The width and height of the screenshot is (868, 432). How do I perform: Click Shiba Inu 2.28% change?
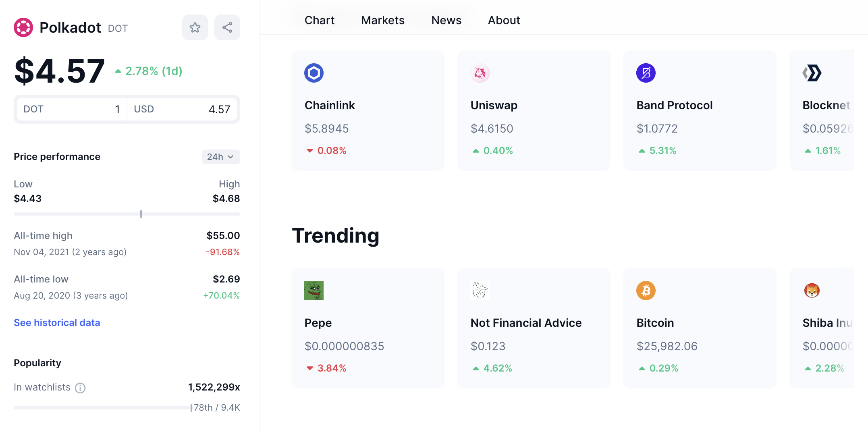[824, 368]
